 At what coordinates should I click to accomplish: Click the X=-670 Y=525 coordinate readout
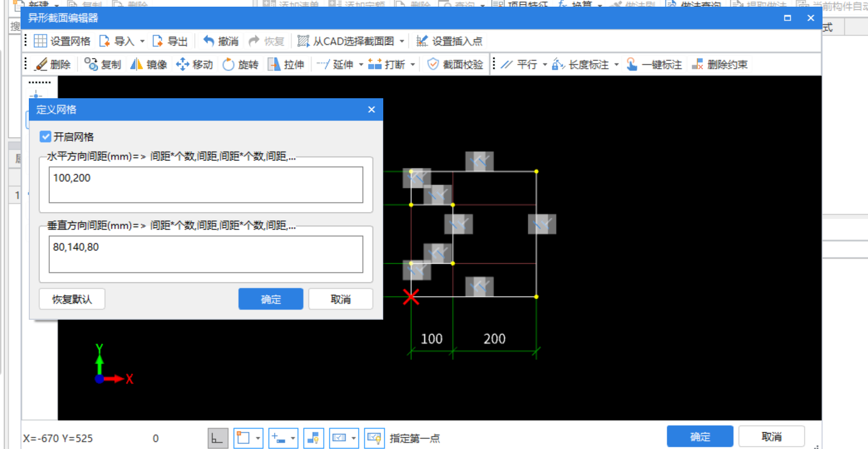58,438
